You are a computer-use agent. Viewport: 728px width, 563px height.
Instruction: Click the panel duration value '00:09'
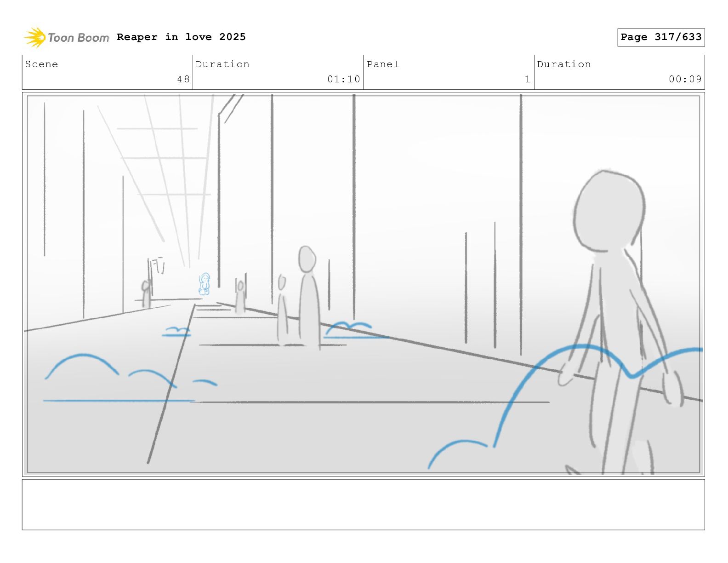[685, 79]
